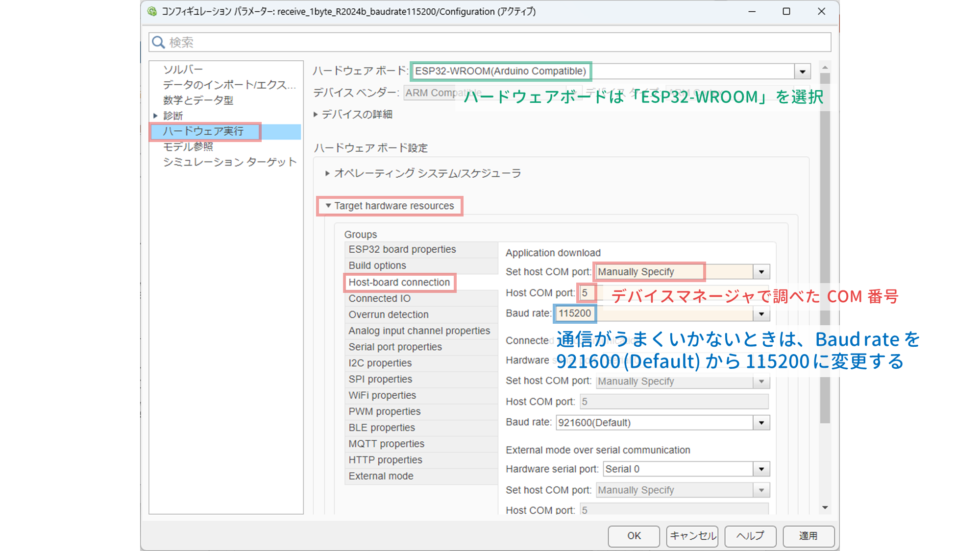
Task: Open the External mode group
Action: coord(381,476)
